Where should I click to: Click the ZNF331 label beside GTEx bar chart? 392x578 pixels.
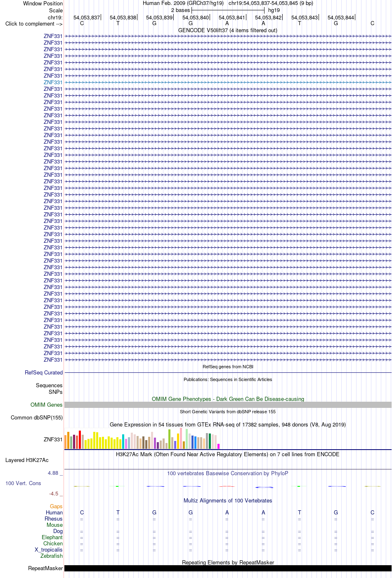tap(53, 439)
